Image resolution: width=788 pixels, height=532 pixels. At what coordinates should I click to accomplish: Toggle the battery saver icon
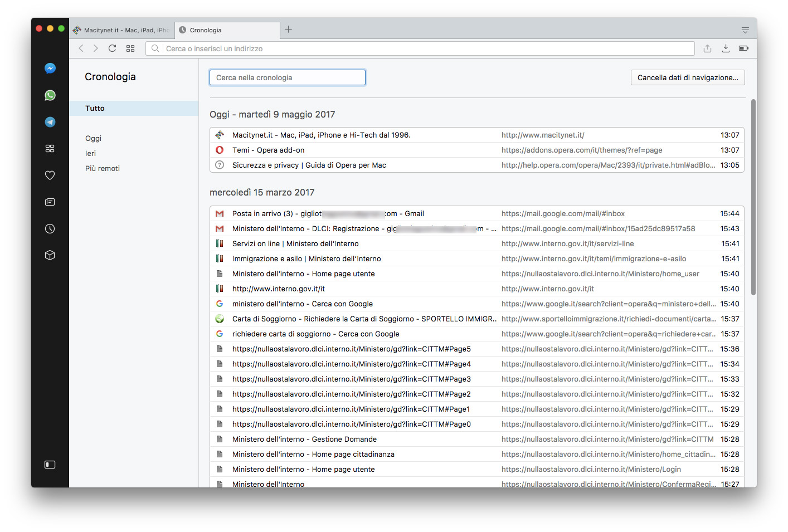(743, 48)
